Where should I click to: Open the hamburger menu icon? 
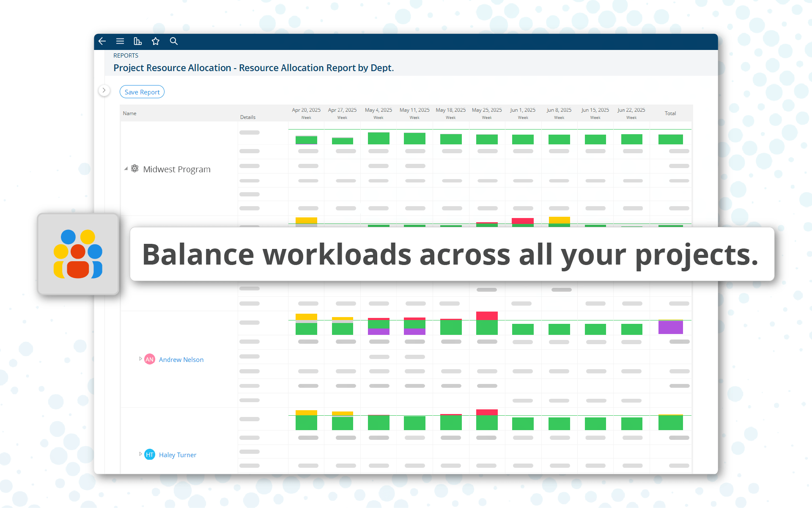(x=120, y=41)
